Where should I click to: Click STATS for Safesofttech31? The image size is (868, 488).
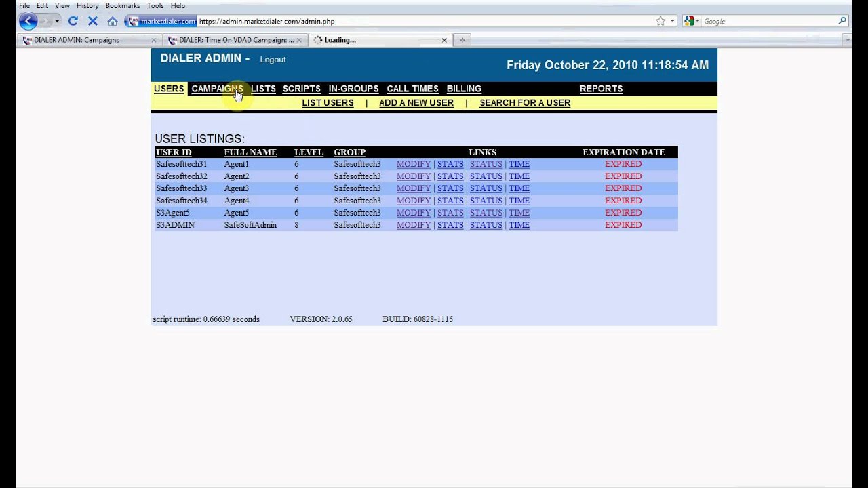pos(450,164)
